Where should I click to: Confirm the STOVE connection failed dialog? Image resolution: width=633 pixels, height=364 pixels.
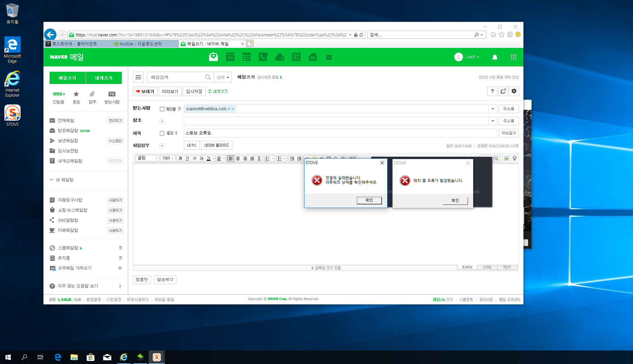[x=369, y=201]
